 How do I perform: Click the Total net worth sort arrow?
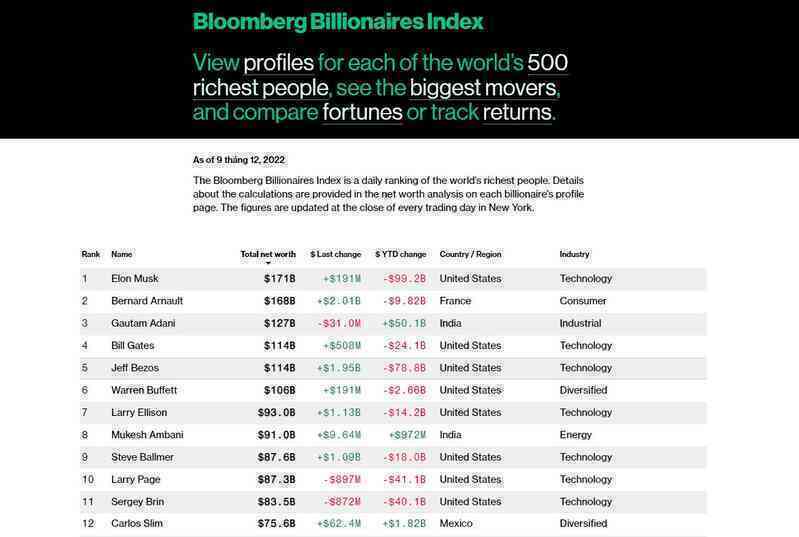click(268, 263)
